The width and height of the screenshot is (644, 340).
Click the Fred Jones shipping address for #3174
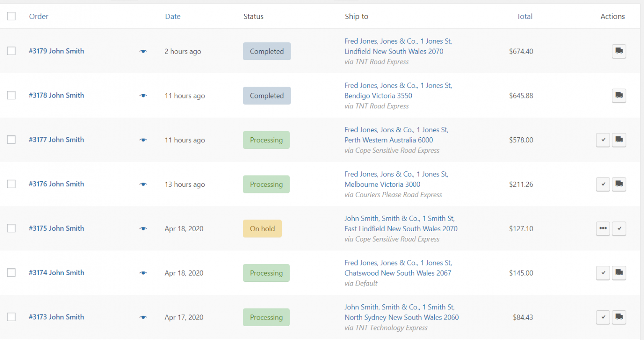(398, 268)
